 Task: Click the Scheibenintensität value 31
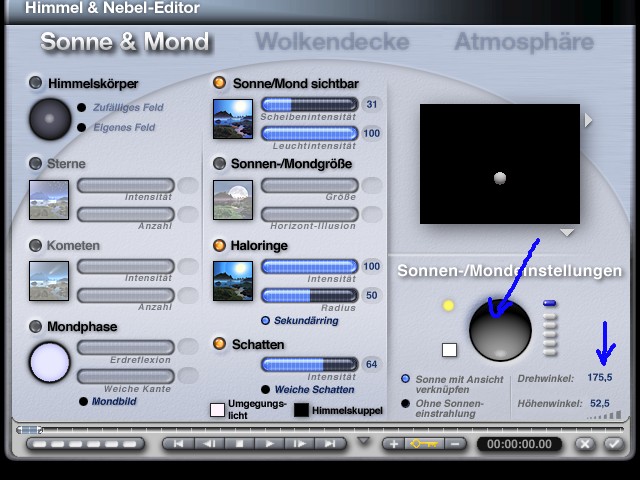(x=372, y=104)
